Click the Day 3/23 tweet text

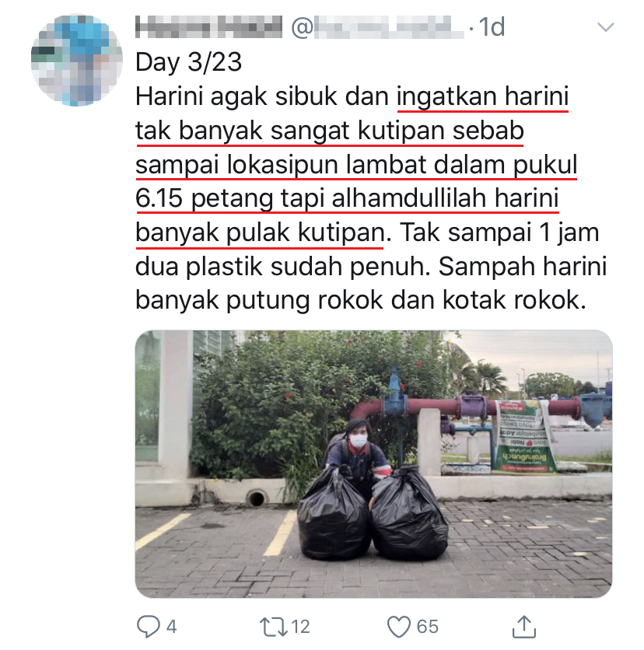coord(189,62)
